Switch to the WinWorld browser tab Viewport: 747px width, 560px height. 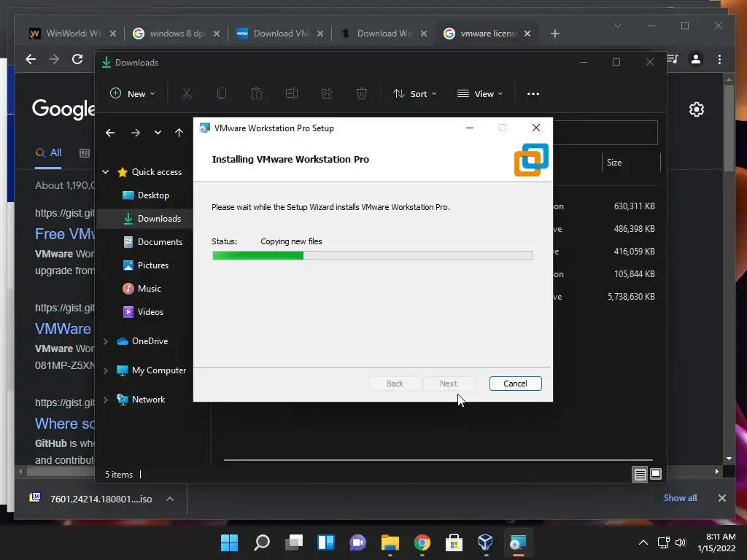click(72, 34)
